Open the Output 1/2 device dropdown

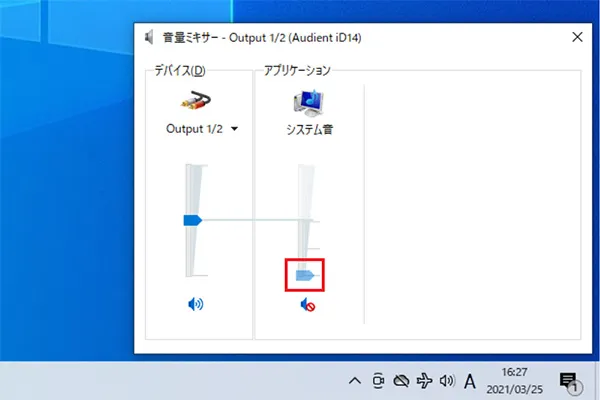point(234,129)
